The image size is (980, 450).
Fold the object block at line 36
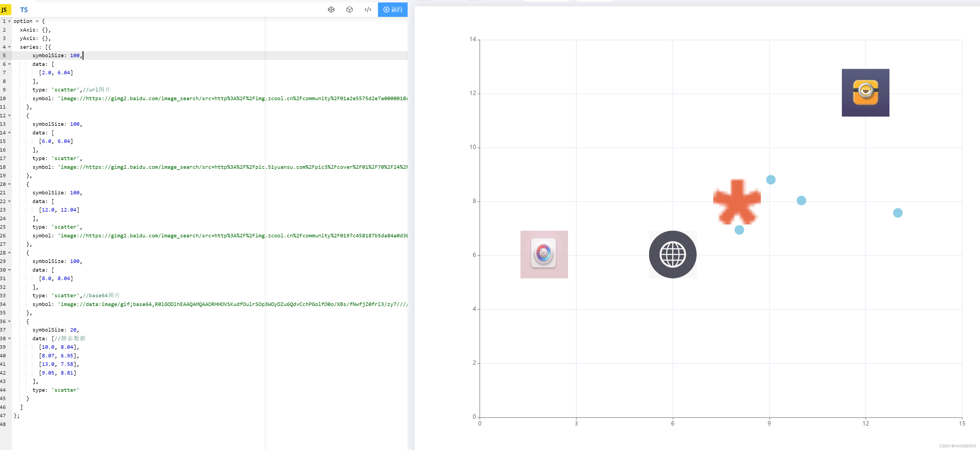tap(10, 321)
